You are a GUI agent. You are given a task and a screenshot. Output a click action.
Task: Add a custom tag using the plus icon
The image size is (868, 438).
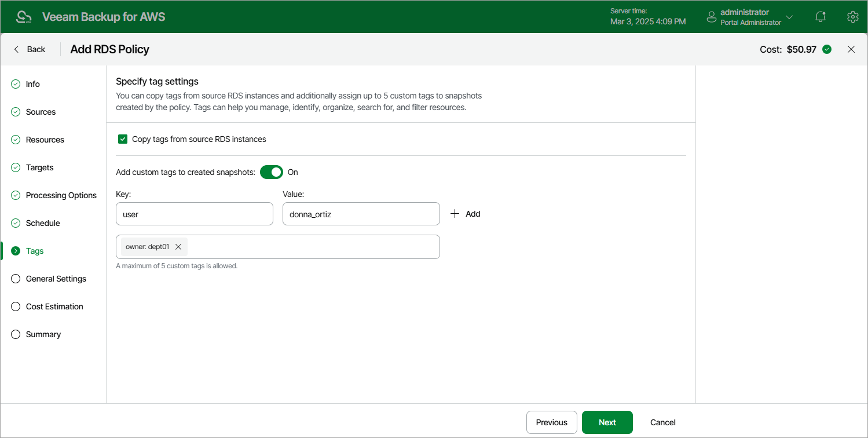455,213
